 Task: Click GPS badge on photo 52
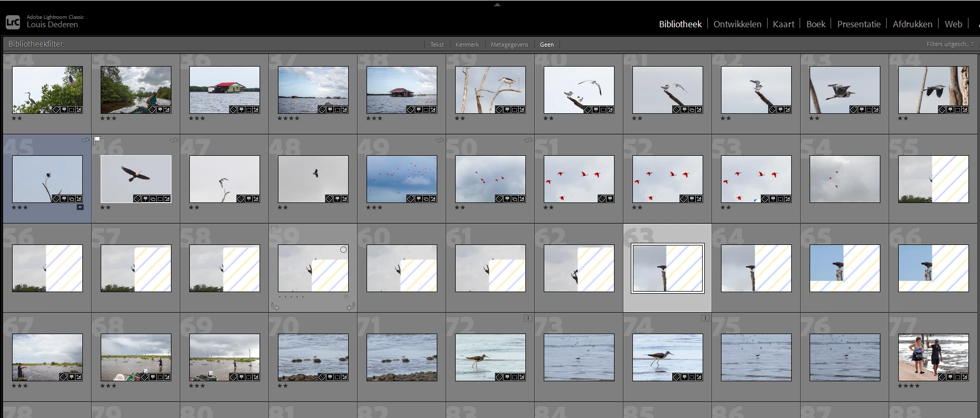click(x=691, y=199)
